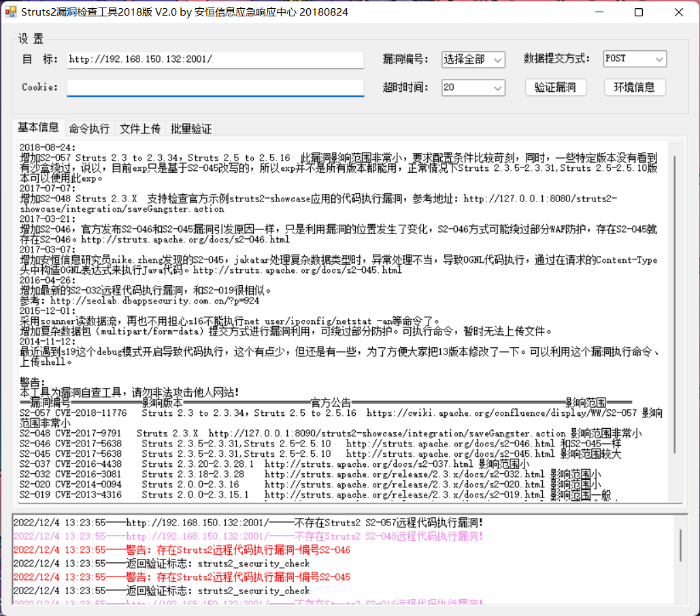Focus the Cookie input field
Image resolution: width=700 pixels, height=616 pixels.
215,87
